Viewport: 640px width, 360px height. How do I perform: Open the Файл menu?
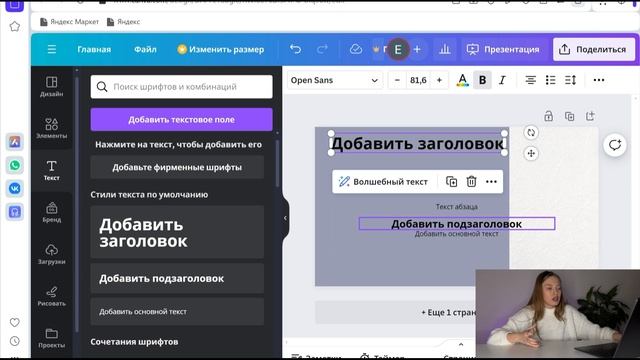coord(145,49)
